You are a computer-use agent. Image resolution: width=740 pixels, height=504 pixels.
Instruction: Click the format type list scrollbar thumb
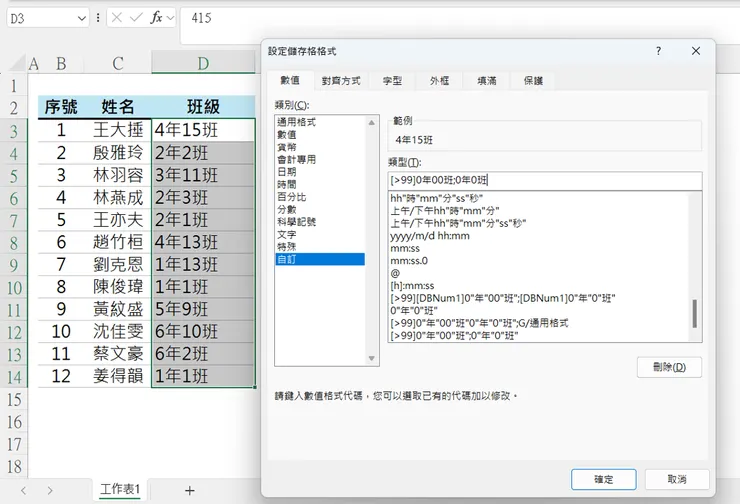point(695,313)
